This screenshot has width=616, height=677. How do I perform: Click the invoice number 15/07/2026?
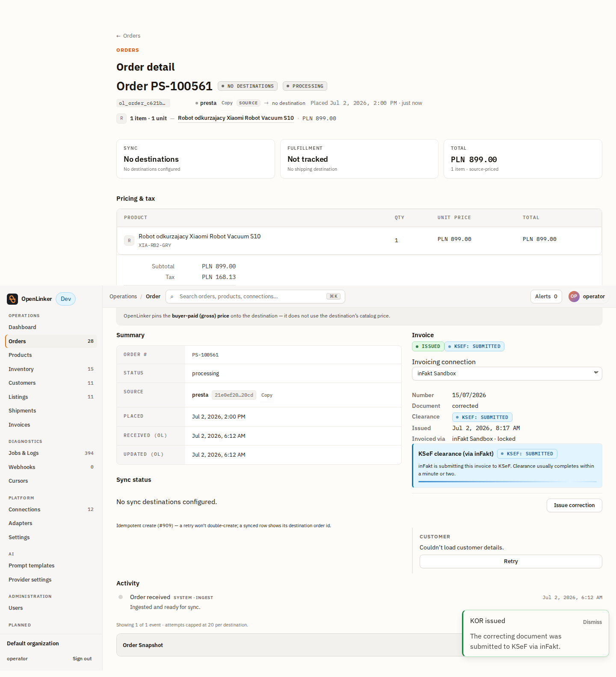[469, 395]
